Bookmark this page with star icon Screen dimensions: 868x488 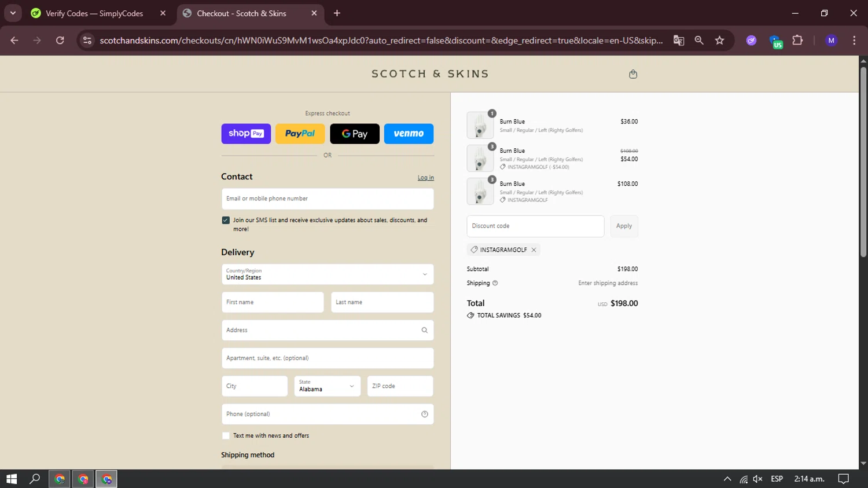719,41
